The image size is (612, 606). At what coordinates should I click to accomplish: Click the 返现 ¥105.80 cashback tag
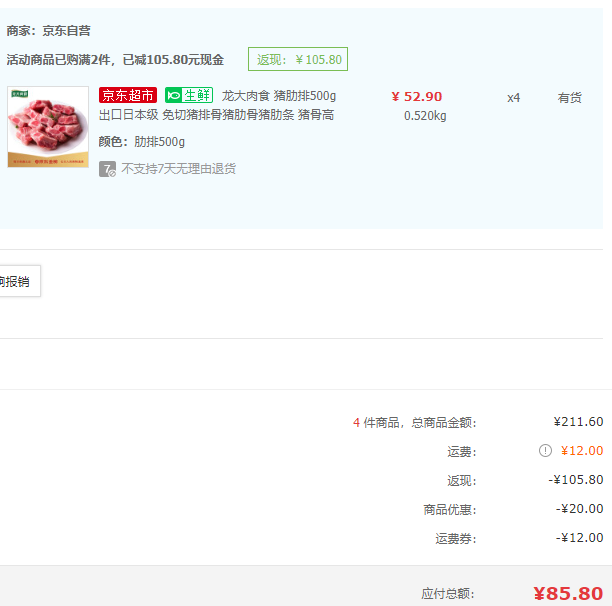point(298,59)
